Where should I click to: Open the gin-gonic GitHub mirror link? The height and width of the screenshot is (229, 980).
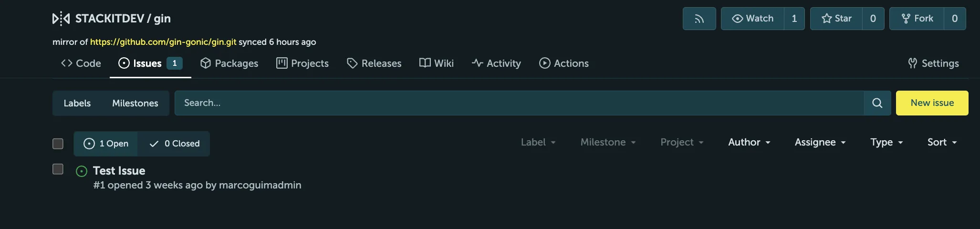tap(163, 42)
